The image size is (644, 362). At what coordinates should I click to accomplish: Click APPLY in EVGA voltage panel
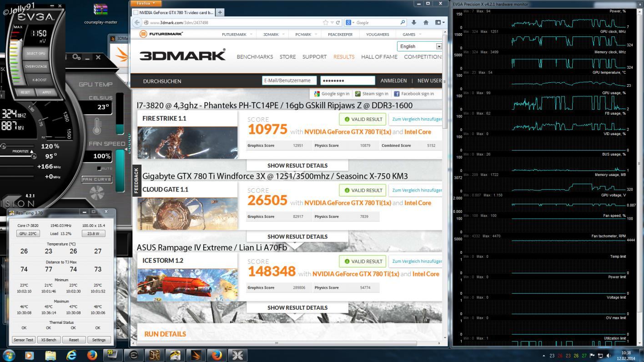coord(46,92)
